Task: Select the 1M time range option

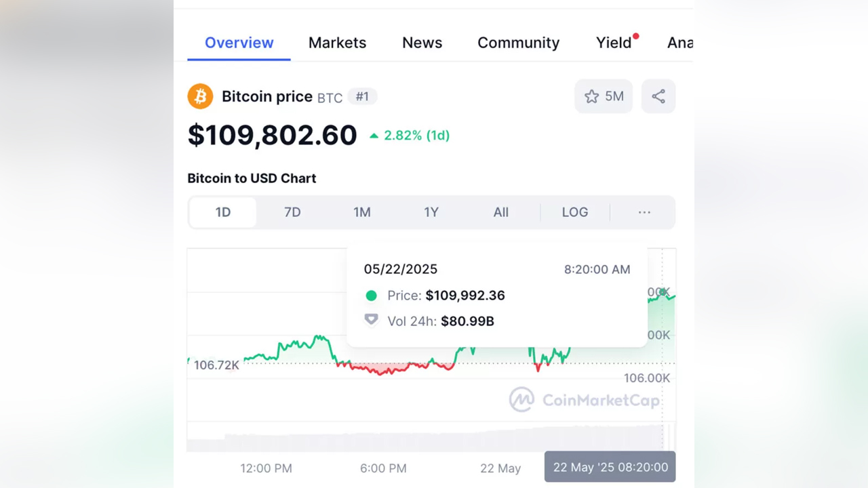Action: coord(362,212)
